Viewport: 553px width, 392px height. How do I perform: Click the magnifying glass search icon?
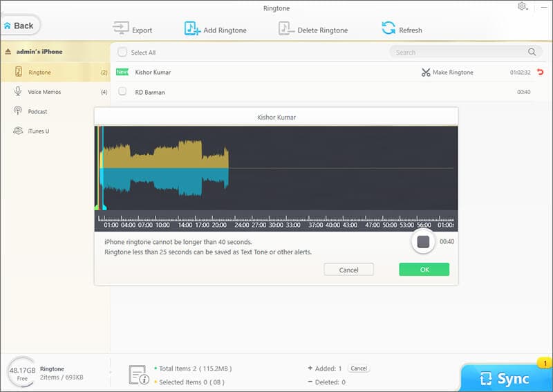click(x=532, y=52)
